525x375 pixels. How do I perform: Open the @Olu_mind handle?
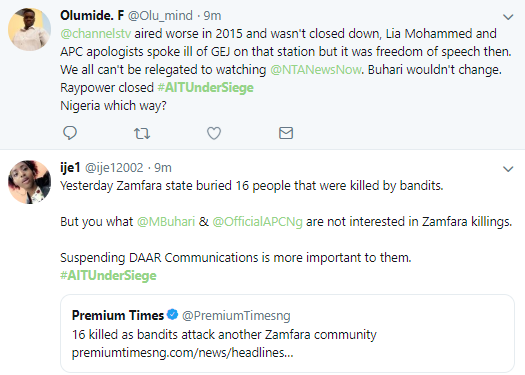tap(160, 16)
